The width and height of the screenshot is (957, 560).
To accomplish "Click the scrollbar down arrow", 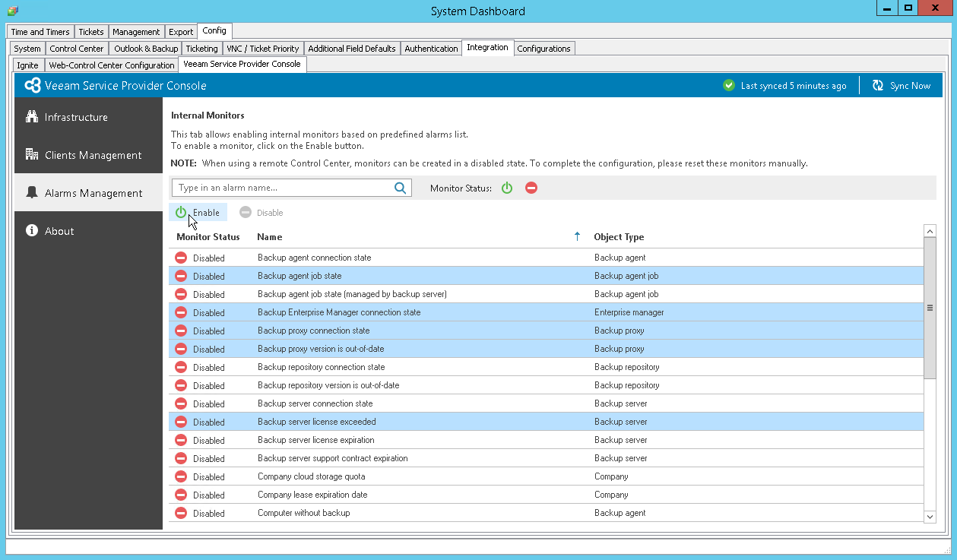I will click(x=930, y=517).
